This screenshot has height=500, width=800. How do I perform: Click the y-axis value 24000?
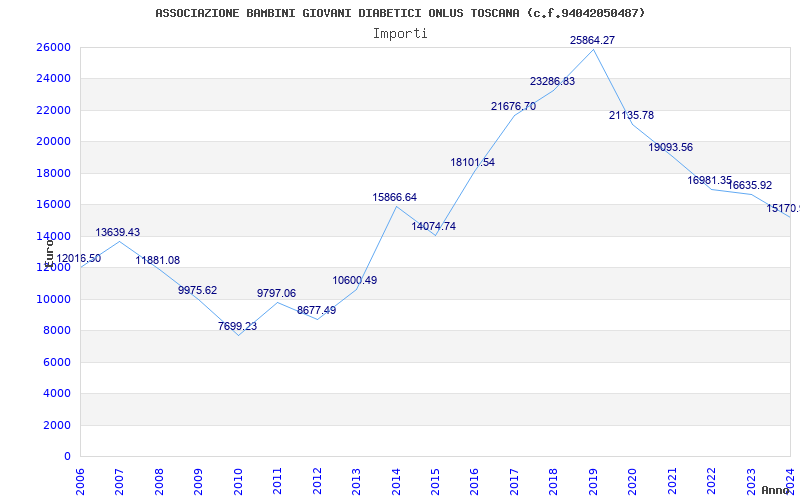click(x=53, y=79)
